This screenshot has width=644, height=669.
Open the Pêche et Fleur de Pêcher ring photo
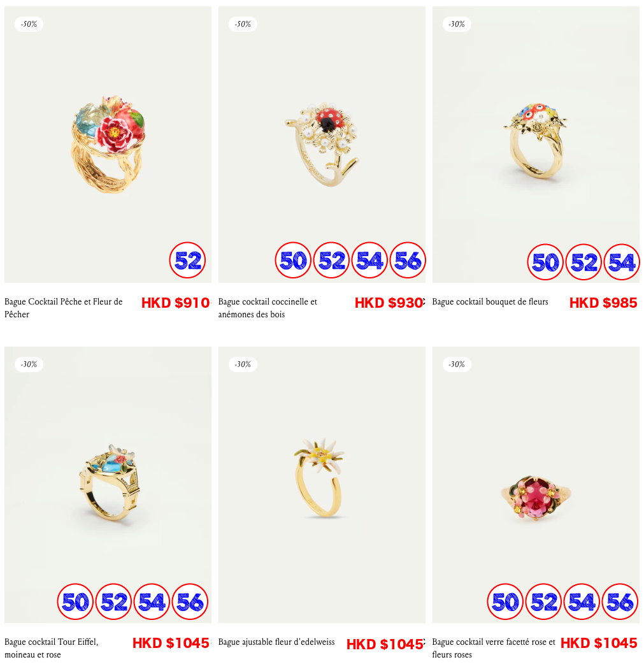click(x=108, y=144)
